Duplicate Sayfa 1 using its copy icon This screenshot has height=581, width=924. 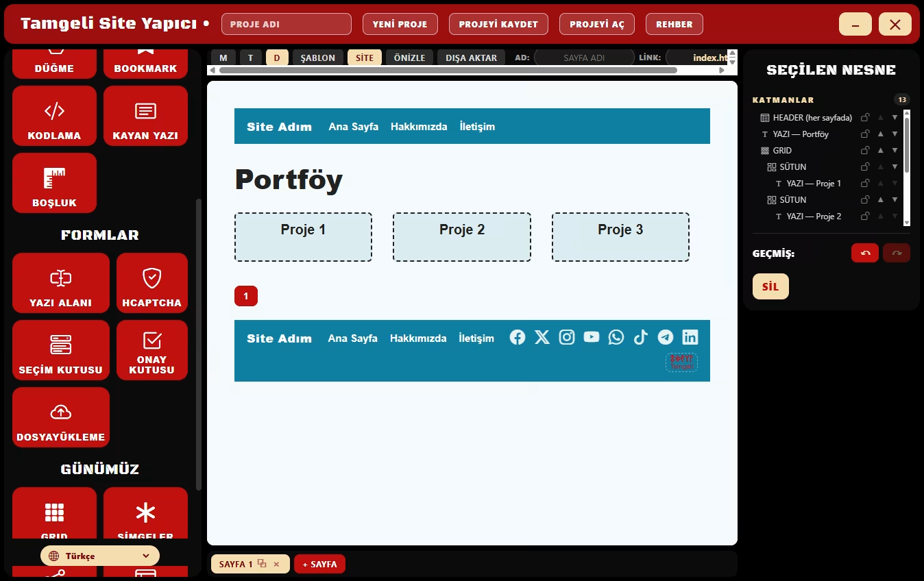click(262, 564)
